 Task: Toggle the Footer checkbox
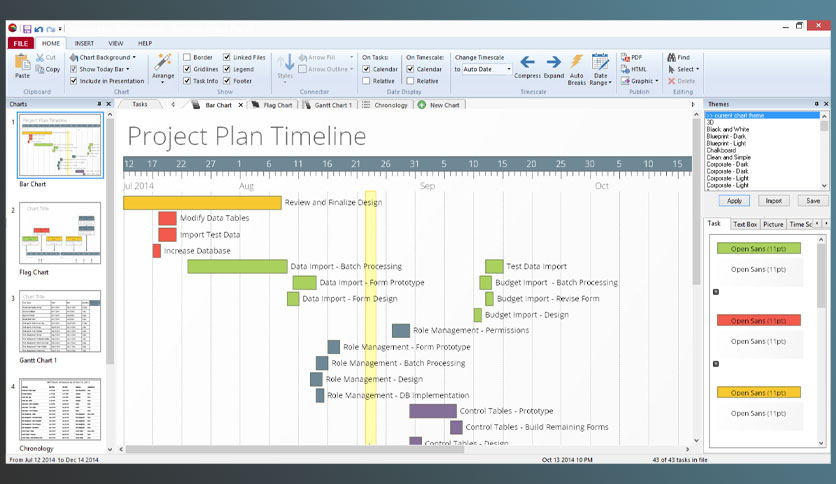(x=227, y=80)
